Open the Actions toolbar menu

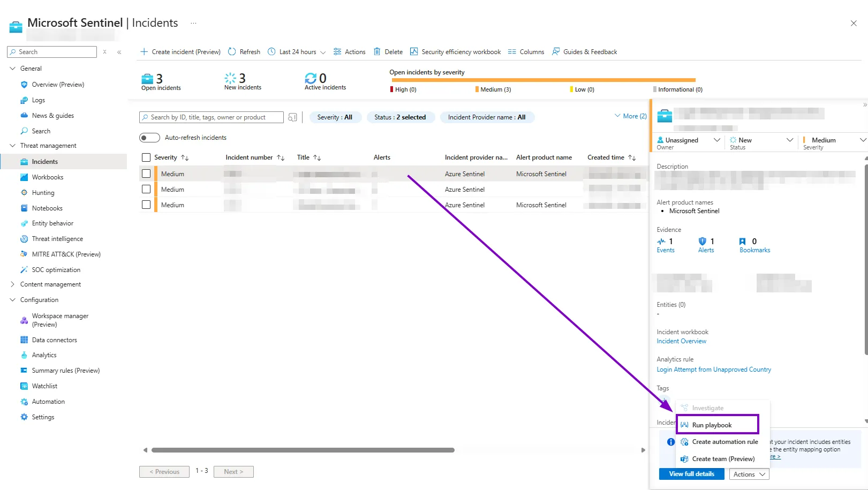349,52
